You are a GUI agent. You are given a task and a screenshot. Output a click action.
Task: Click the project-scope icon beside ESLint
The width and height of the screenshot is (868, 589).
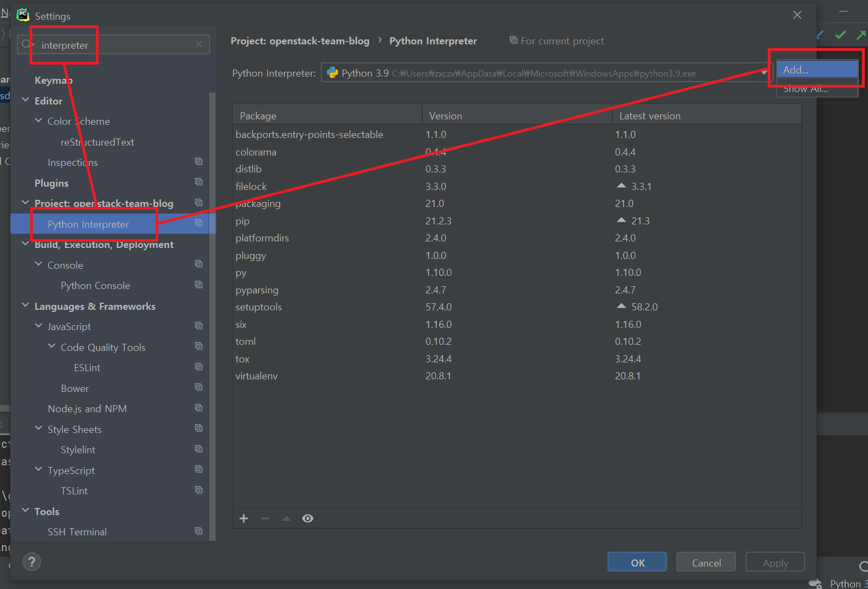[x=199, y=367]
